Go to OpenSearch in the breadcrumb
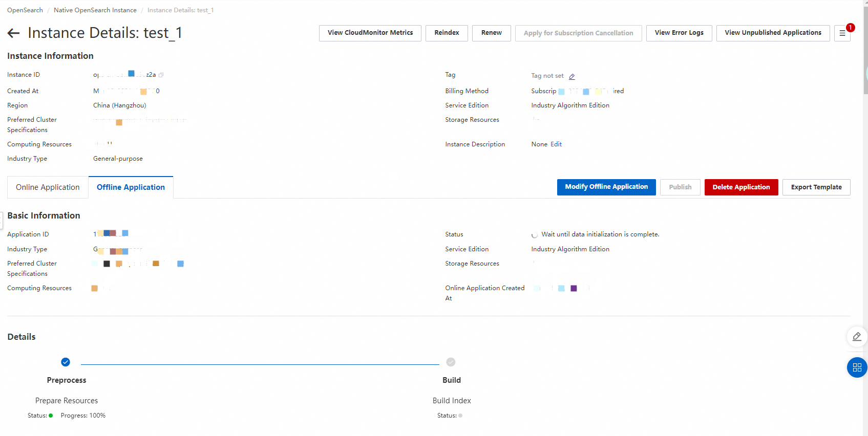Image resolution: width=868 pixels, height=436 pixels. 25,10
